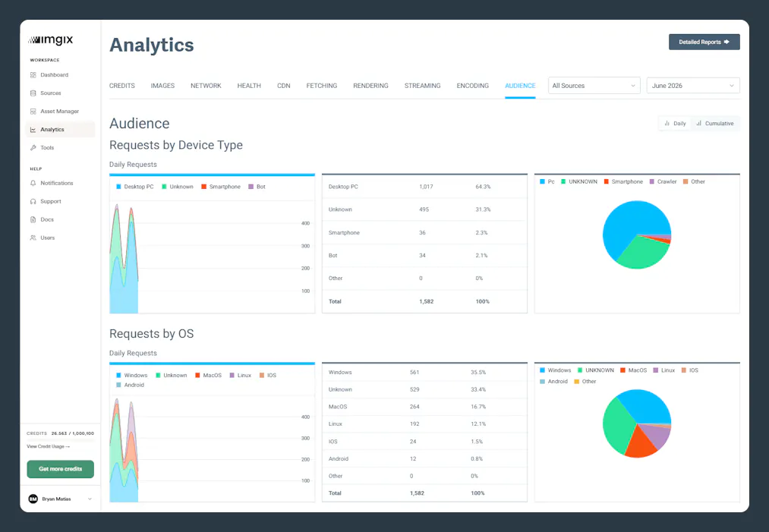Open Users in the sidebar
The image size is (769, 532).
(x=60, y=238)
